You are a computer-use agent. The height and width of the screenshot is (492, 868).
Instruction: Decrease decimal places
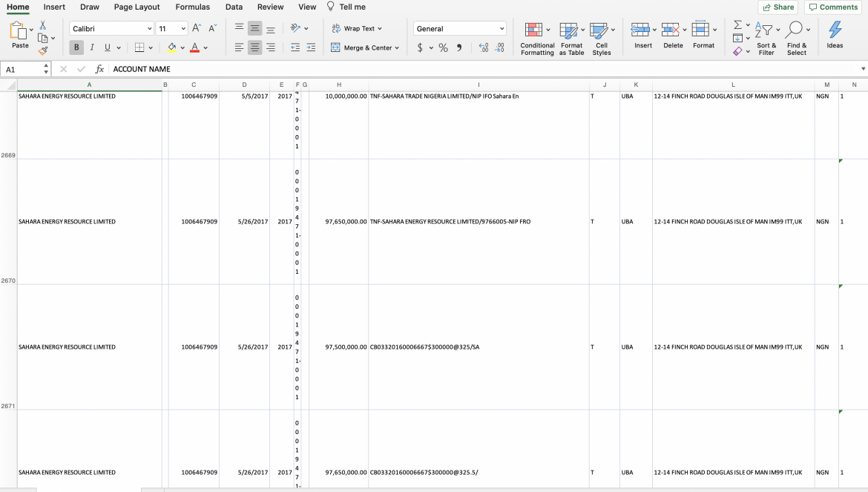(499, 47)
